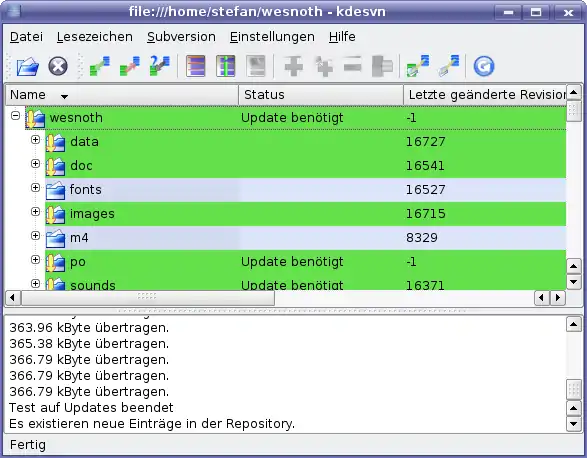Open the Lesezeichen menu
The width and height of the screenshot is (587, 458).
pyautogui.click(x=95, y=37)
